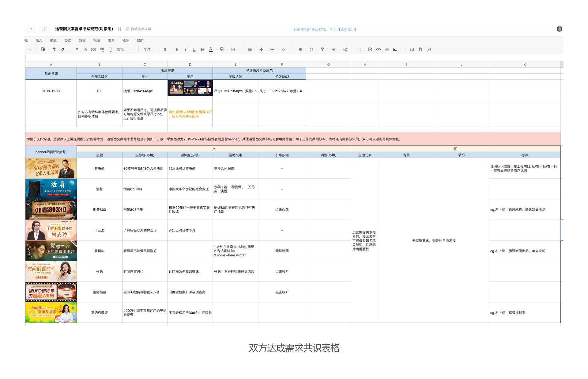This screenshot has width=588, height=379.
Task: Insert a chart using chart icon
Action: [x=387, y=49]
